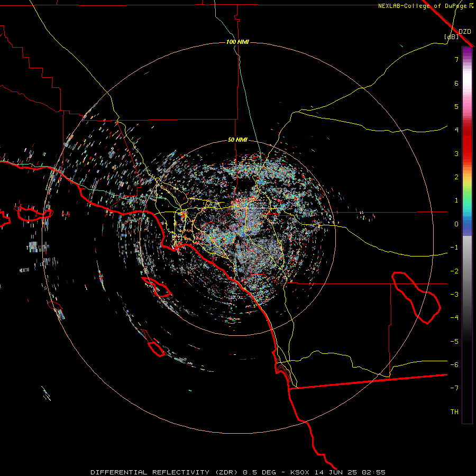Click the -1 tick on the color scale
This screenshot has height=476, width=476.
tap(454, 248)
